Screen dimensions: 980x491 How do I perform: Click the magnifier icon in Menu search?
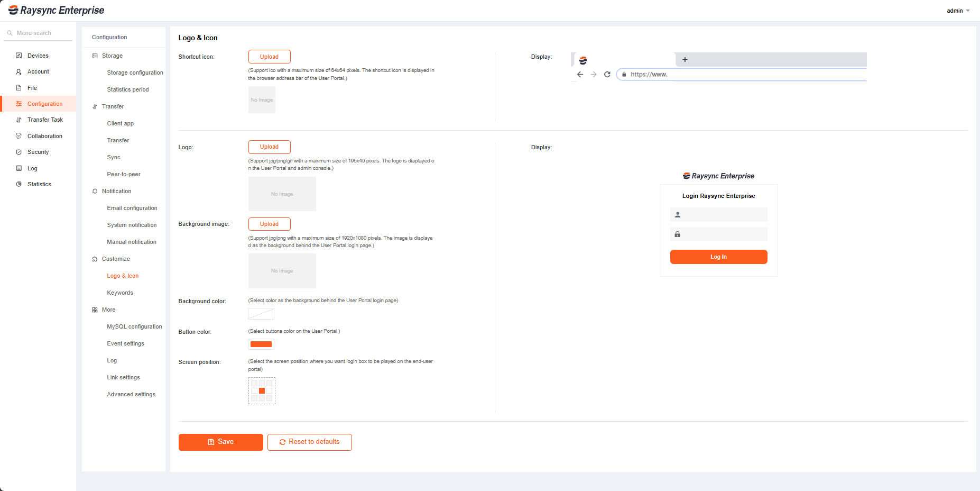point(10,33)
